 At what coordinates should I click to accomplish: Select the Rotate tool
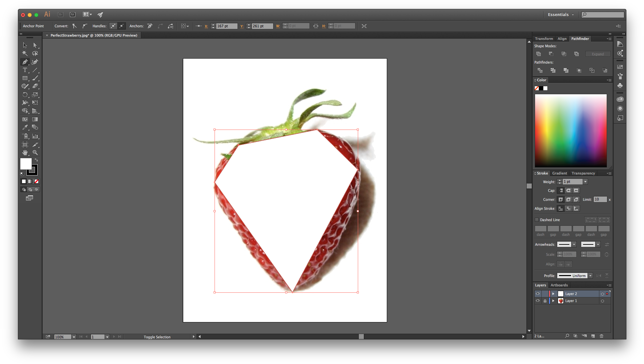[25, 94]
